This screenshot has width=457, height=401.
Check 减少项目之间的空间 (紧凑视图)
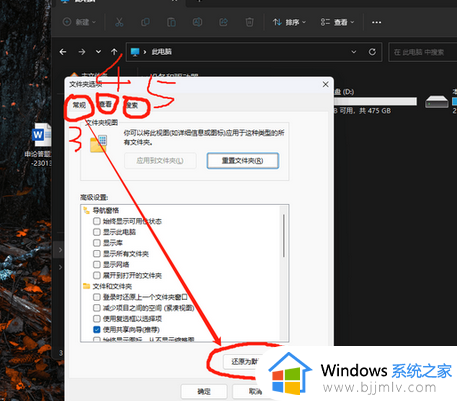(x=97, y=308)
